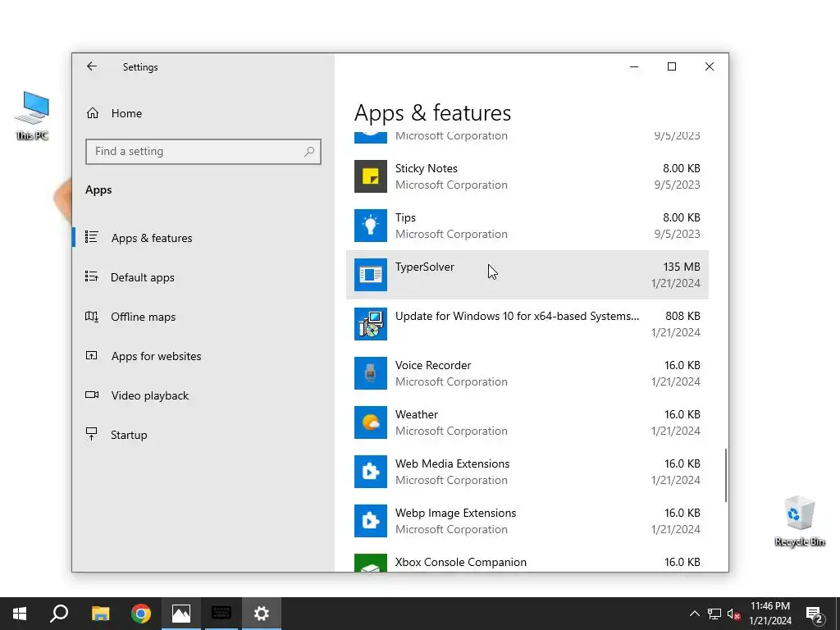Open Offline maps section
Screen dimensions: 840x630
(143, 317)
